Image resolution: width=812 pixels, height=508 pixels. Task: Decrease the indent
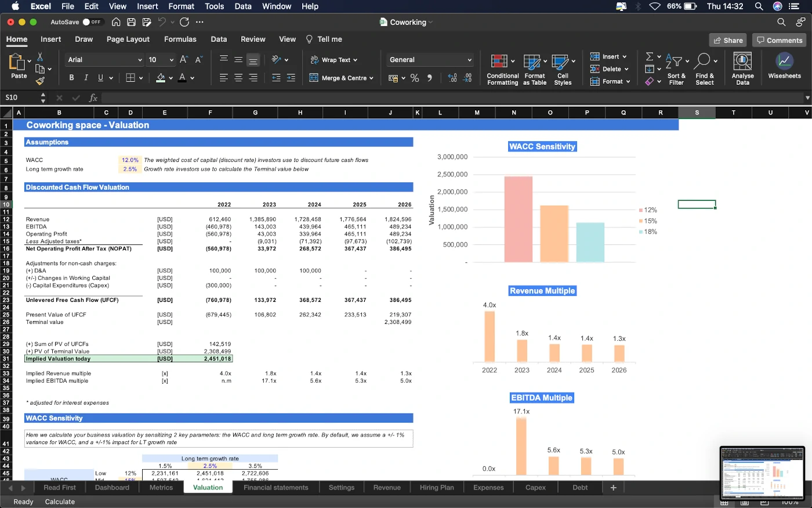pos(276,77)
